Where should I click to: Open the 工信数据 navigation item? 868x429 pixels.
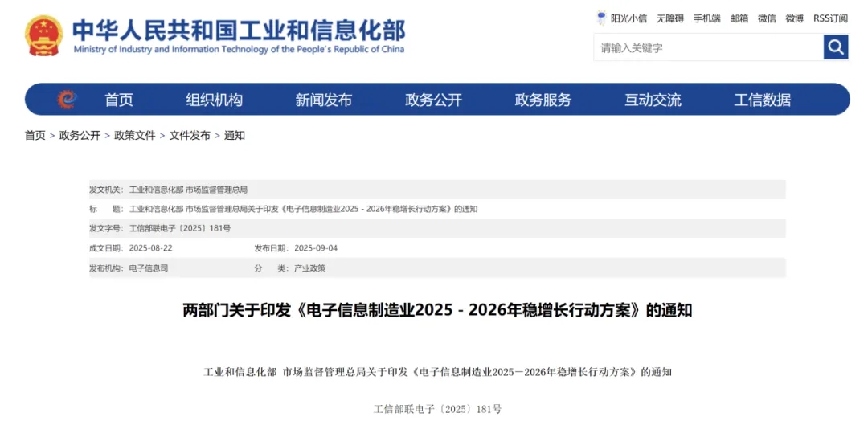point(762,100)
